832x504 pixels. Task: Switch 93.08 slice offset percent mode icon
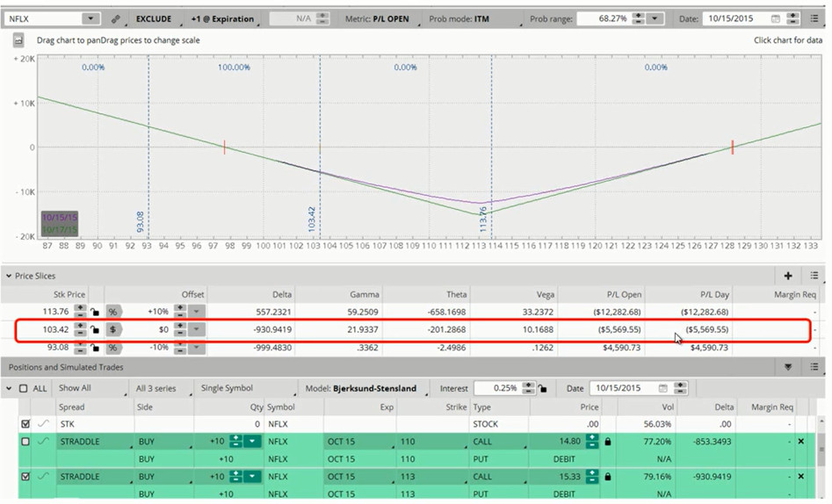pos(113,348)
